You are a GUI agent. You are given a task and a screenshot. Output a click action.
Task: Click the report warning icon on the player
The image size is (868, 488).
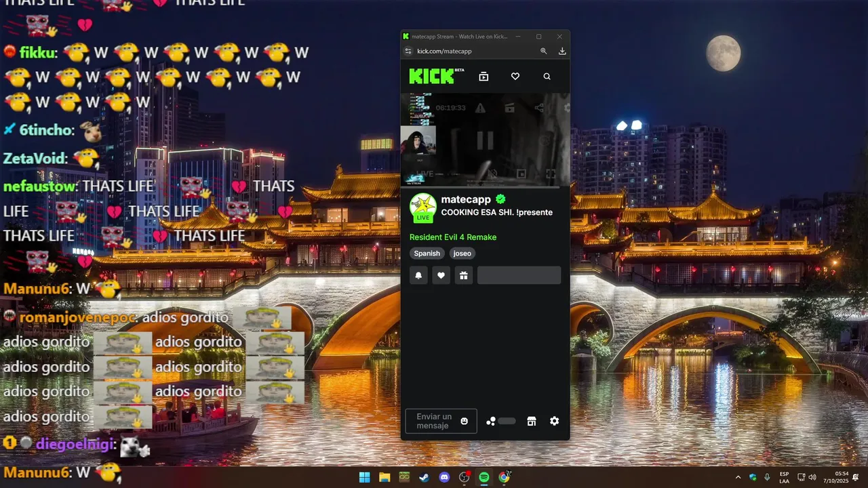480,108
